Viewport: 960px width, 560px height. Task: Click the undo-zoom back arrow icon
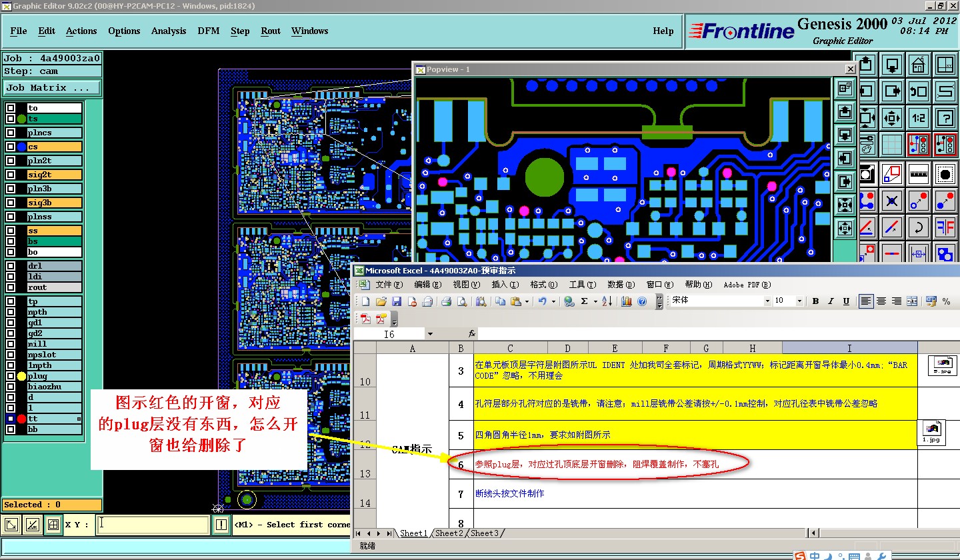[x=919, y=91]
